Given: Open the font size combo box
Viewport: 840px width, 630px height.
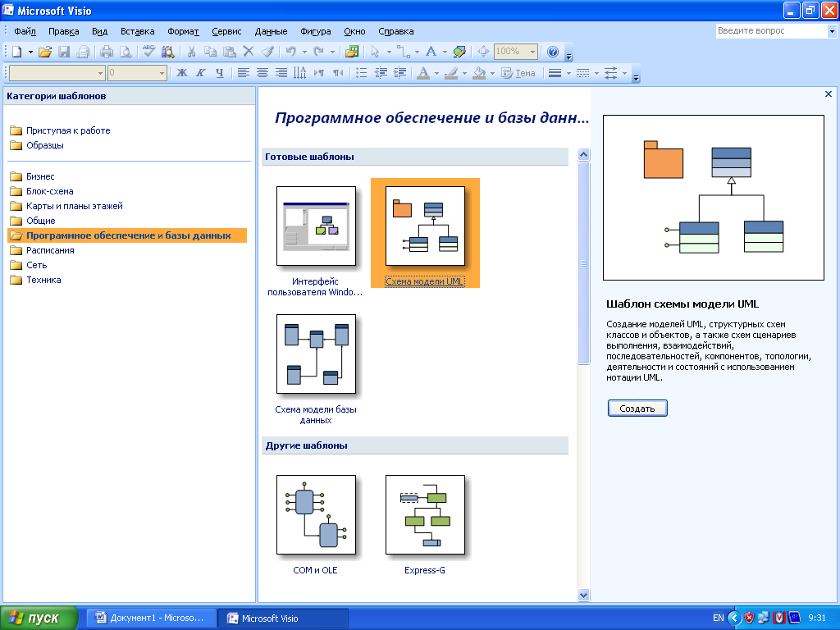Looking at the screenshot, I should click(x=137, y=73).
